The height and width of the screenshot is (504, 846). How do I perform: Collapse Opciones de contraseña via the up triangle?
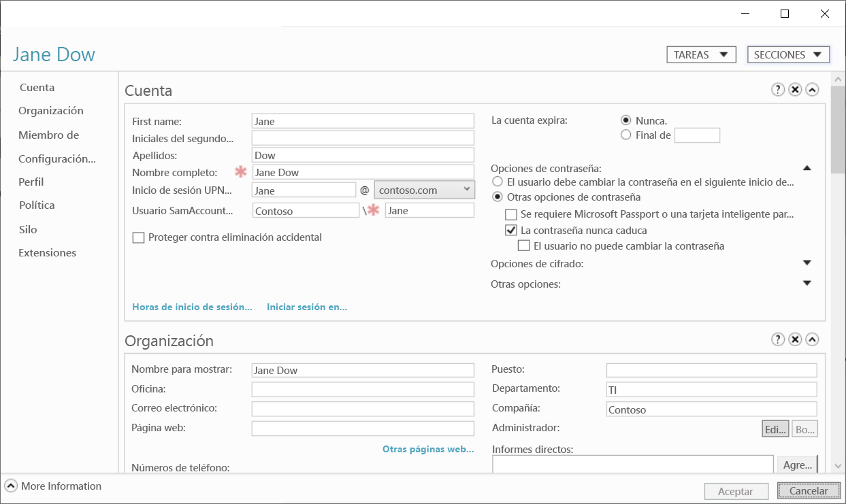pos(807,167)
